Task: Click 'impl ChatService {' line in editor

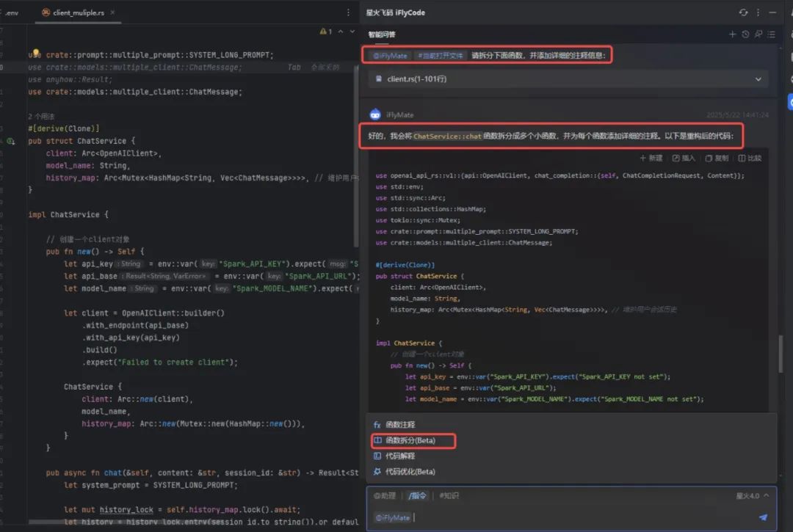Action: point(68,215)
